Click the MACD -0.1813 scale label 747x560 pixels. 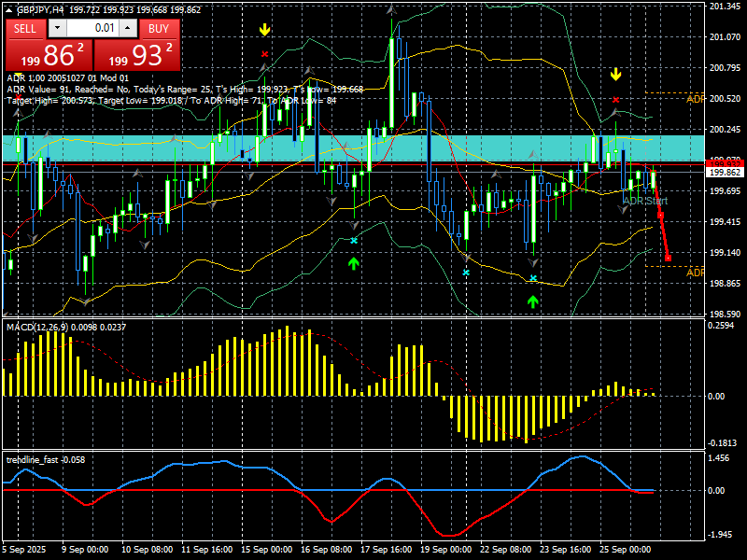click(722, 443)
